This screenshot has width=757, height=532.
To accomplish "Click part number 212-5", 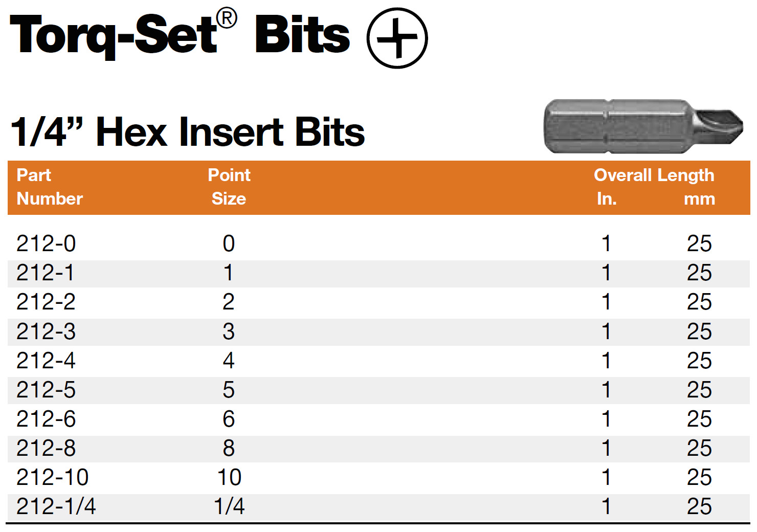I will 46,390.
